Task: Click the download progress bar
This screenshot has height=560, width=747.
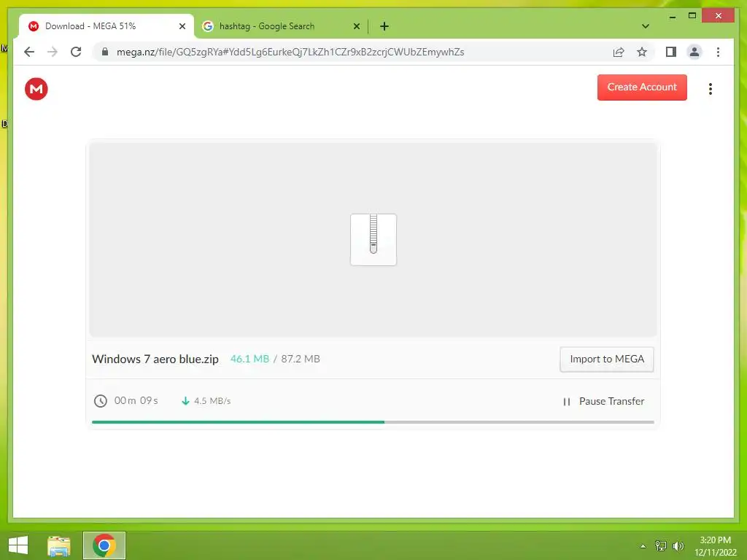Action: pyautogui.click(x=373, y=422)
